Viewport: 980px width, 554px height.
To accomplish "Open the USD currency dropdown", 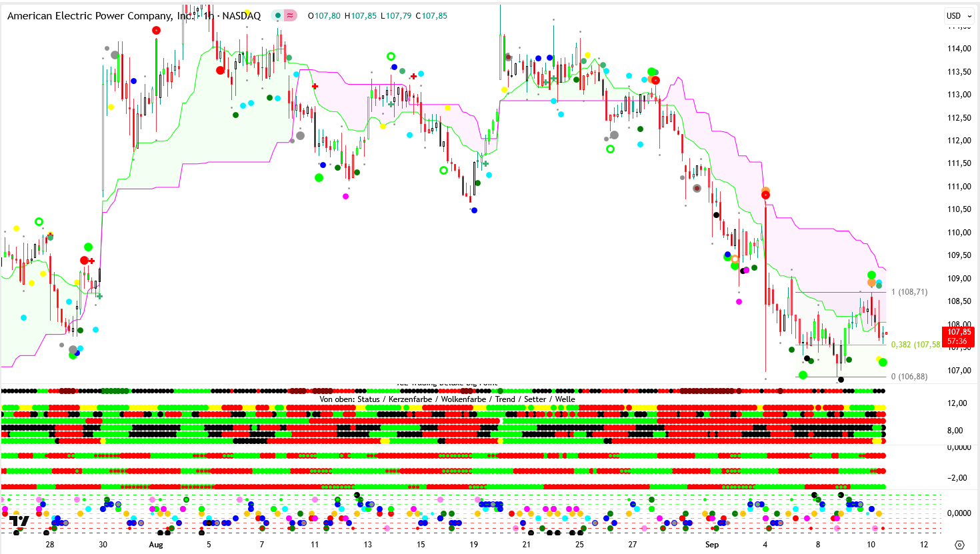I will (x=959, y=15).
